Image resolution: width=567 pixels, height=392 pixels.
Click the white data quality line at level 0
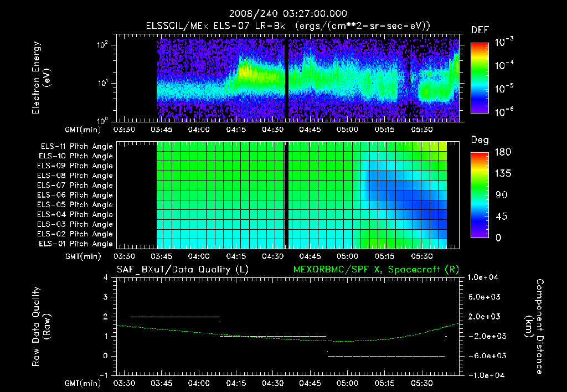(x=386, y=356)
